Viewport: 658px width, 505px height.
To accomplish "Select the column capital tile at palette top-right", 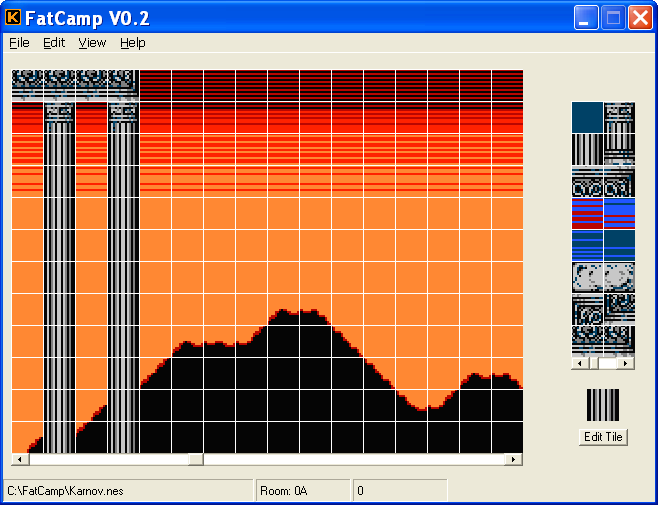I will pyautogui.click(x=619, y=117).
